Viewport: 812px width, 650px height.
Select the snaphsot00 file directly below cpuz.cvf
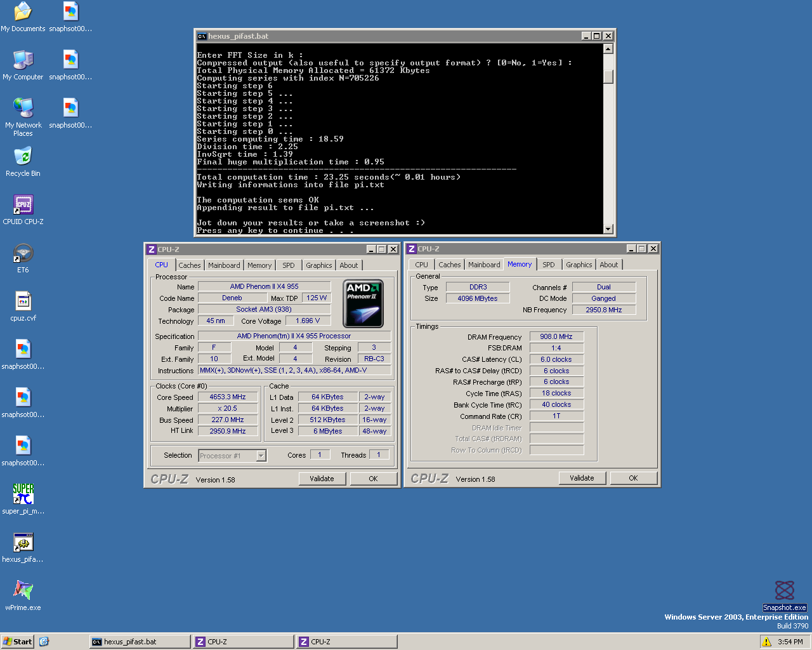point(23,354)
